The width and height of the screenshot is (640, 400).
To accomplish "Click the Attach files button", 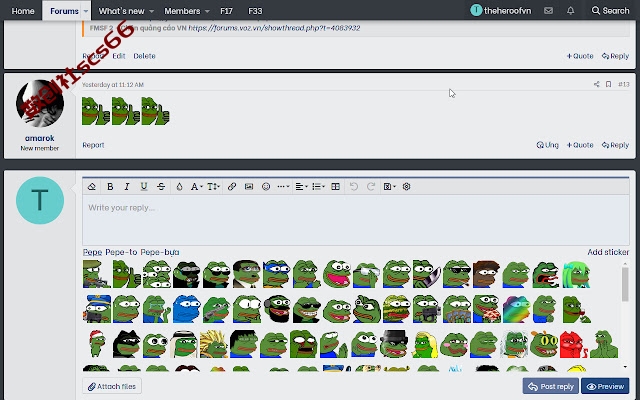I will [x=112, y=386].
